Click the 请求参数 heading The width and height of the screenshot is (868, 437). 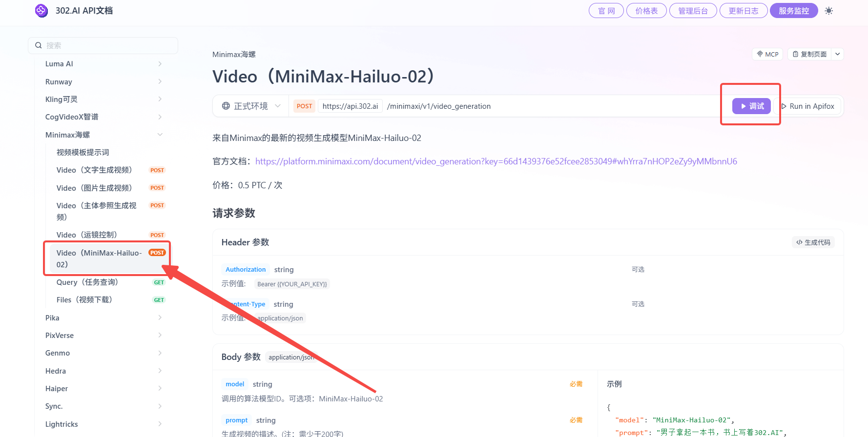pyautogui.click(x=234, y=213)
